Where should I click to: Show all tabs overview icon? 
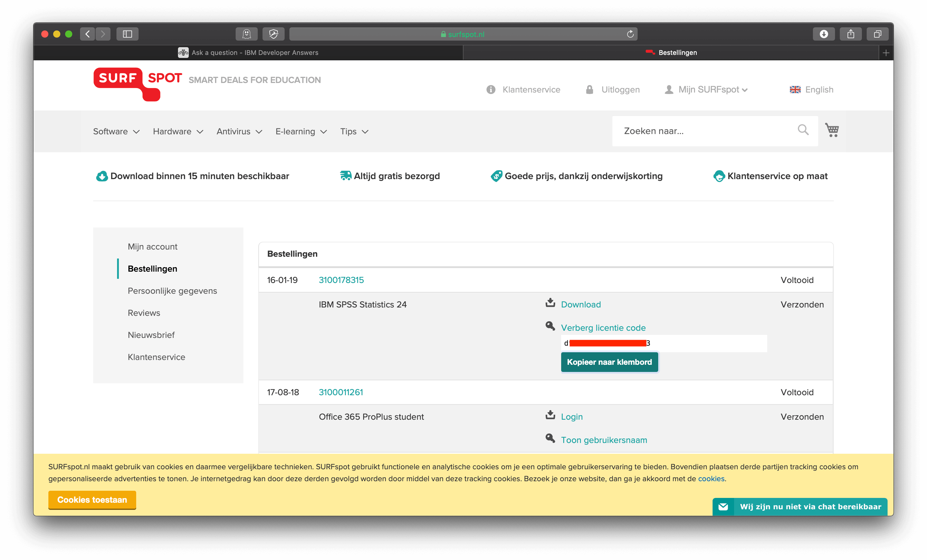point(877,34)
